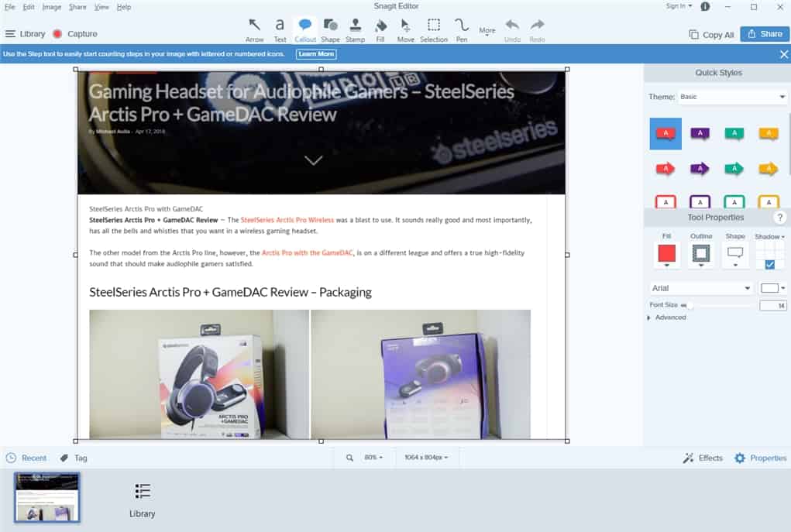This screenshot has height=532, width=791.
Task: Open the Effects panel
Action: click(703, 458)
